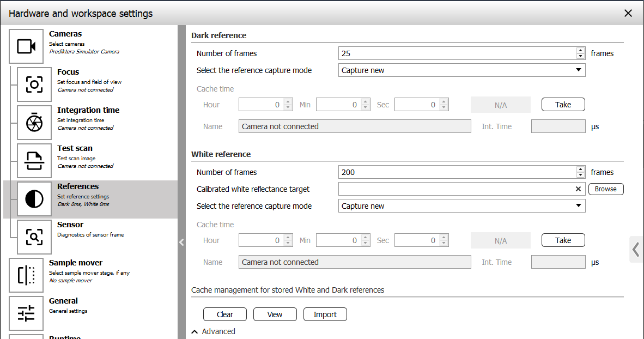The width and height of the screenshot is (644, 339).
Task: Open the Sensor diagnostics icon
Action: (34, 237)
